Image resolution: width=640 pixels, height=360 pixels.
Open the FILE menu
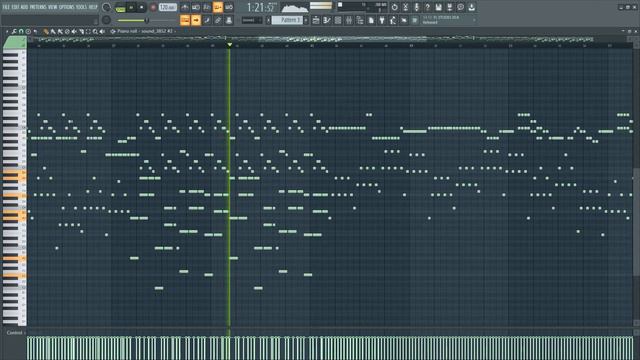[6, 7]
